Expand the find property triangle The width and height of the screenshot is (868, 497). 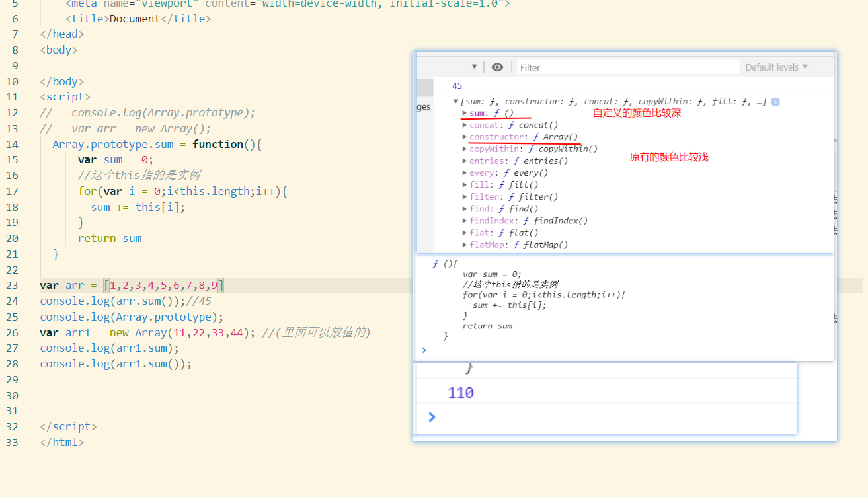pyautogui.click(x=465, y=209)
